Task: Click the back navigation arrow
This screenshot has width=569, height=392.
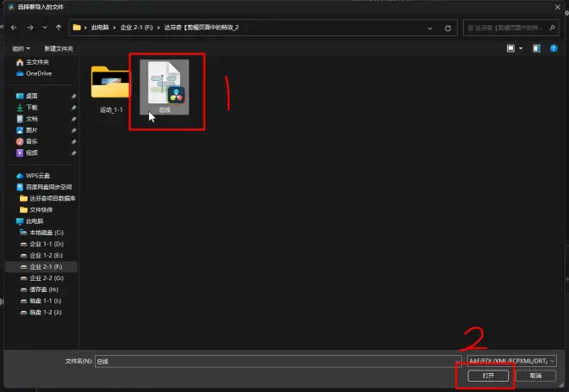Action: tap(16, 28)
